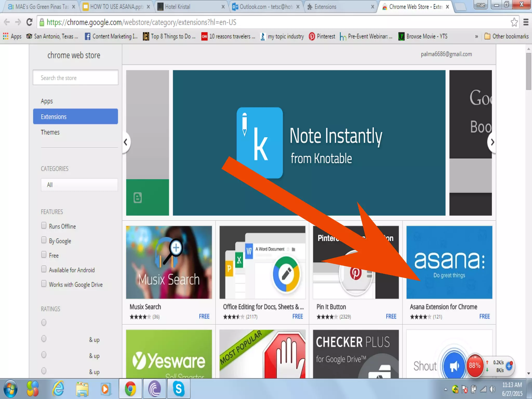Open the Chrome hamburger menu
This screenshot has width=532, height=399.
coord(526,22)
